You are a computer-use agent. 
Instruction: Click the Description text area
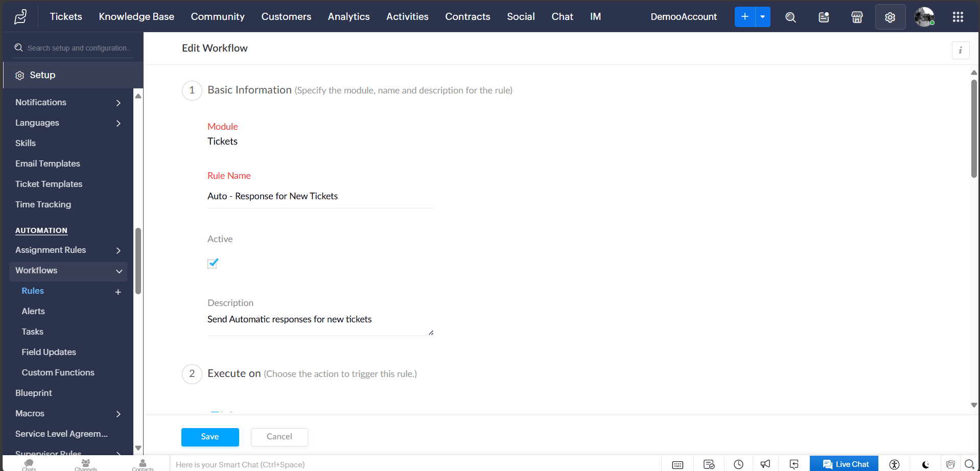coord(320,323)
